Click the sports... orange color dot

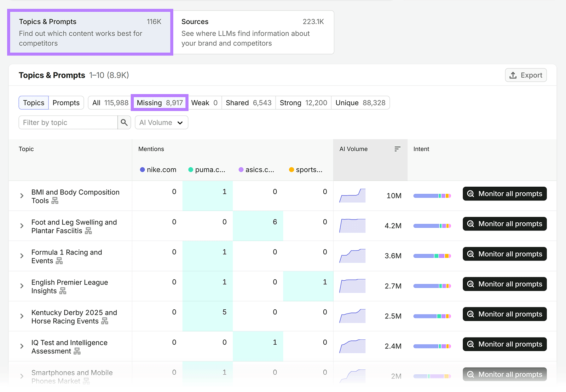[x=291, y=170]
